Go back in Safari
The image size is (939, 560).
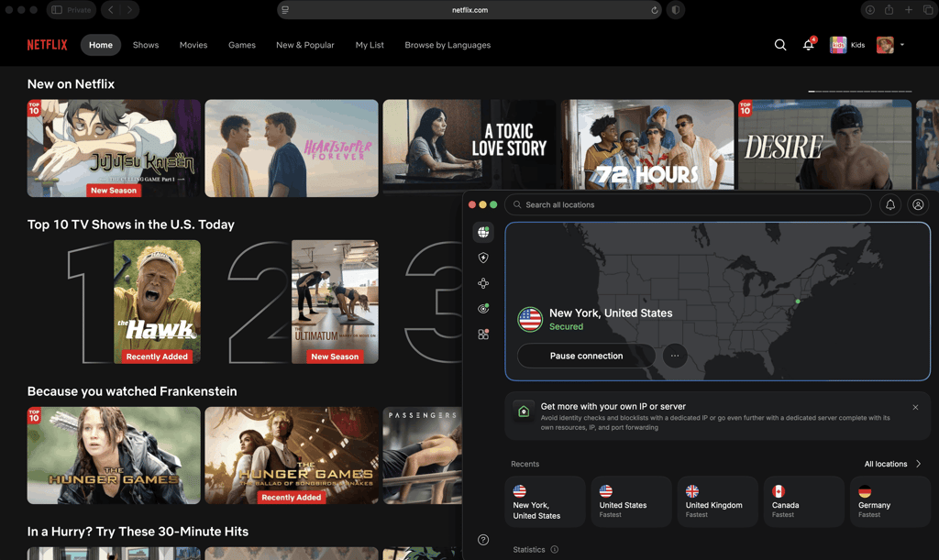(111, 9)
